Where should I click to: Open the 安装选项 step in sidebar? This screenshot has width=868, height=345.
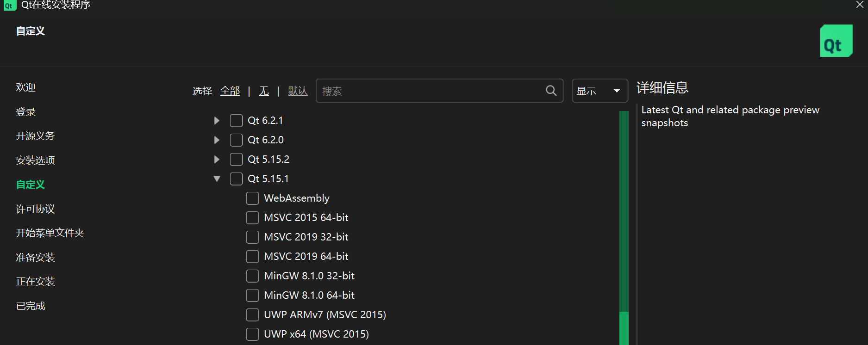tap(35, 160)
